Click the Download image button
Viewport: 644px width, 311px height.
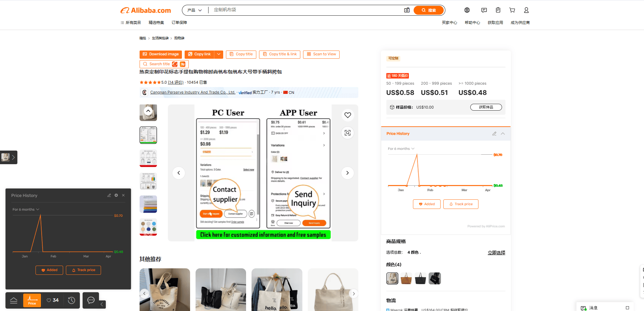pos(161,54)
